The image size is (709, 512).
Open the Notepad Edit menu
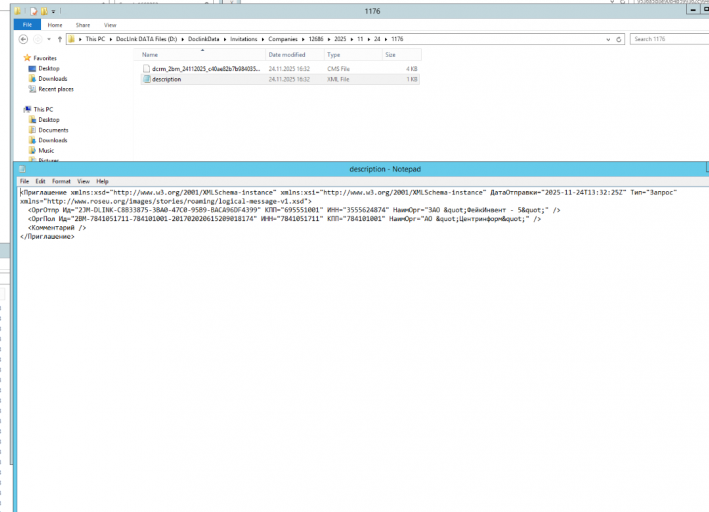pos(40,181)
